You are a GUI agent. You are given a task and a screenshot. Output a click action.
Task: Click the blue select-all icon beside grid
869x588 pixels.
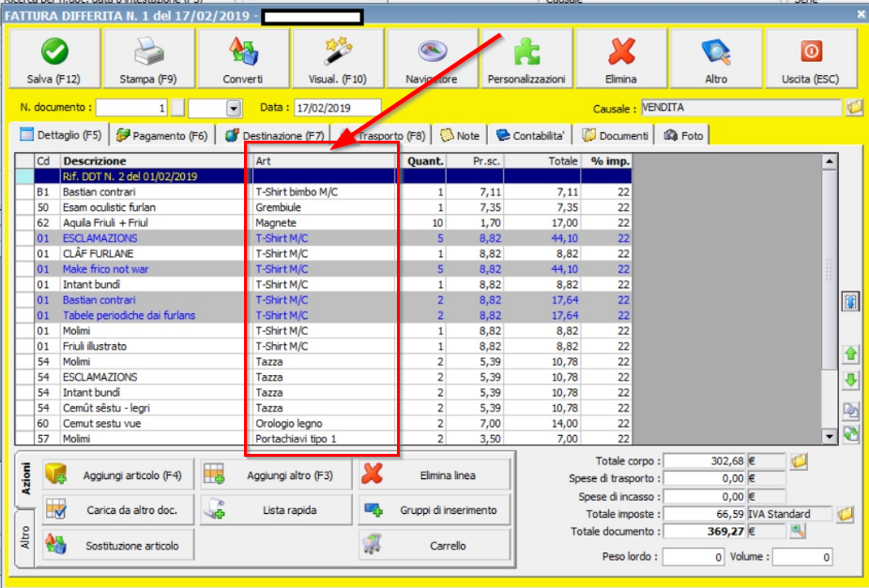pos(851,301)
